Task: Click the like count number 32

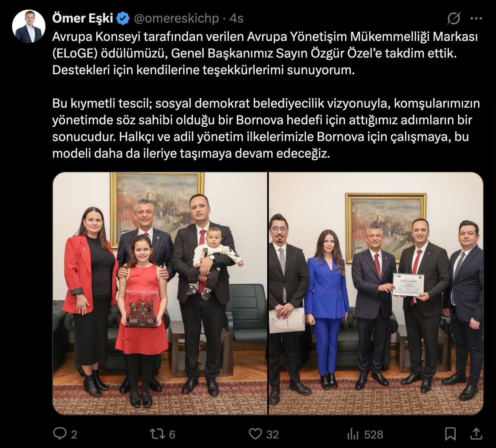Action: (272, 434)
